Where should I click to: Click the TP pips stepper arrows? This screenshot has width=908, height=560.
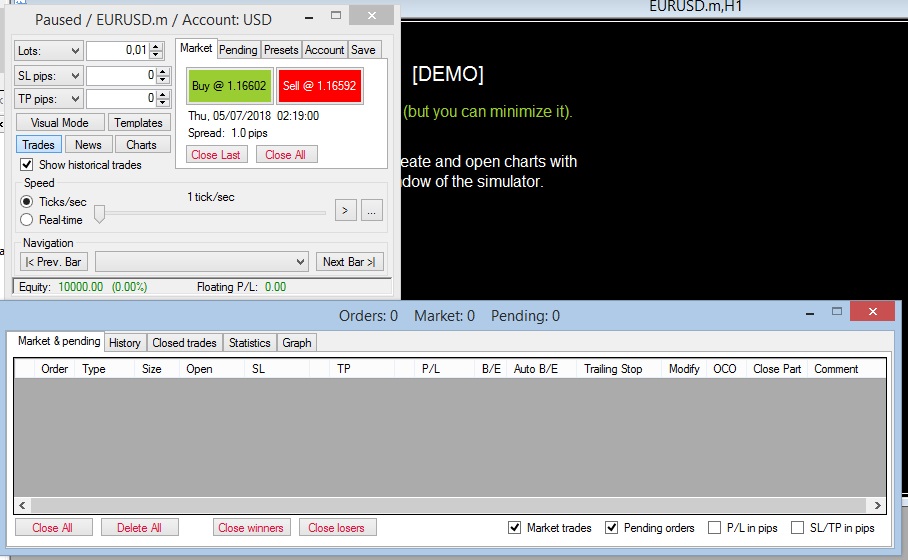pyautogui.click(x=163, y=98)
